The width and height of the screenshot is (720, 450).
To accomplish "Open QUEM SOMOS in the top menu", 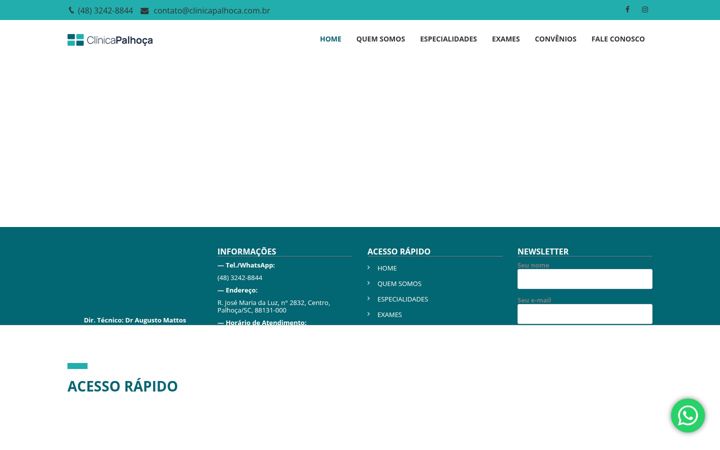I will pos(380,39).
